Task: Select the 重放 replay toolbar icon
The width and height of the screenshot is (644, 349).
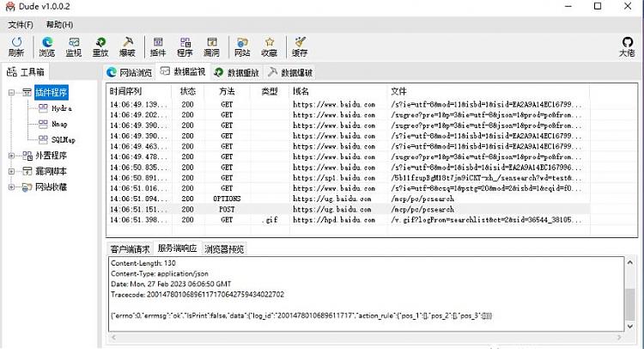Action: coord(101,46)
